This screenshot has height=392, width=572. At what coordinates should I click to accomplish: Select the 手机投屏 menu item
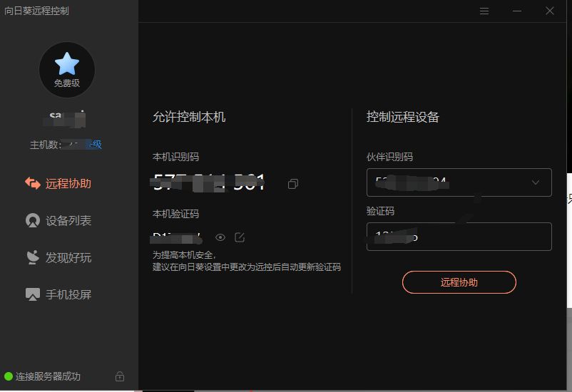pos(58,294)
